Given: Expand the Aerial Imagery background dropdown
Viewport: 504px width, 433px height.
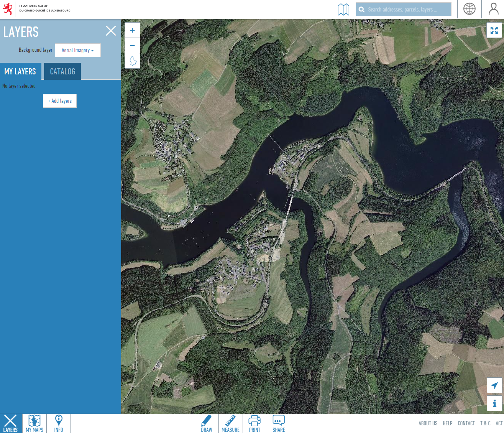Looking at the screenshot, I should pos(78,50).
